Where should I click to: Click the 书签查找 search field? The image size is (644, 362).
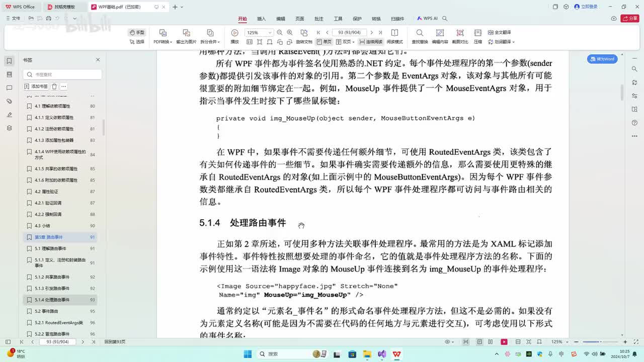tap(62, 74)
